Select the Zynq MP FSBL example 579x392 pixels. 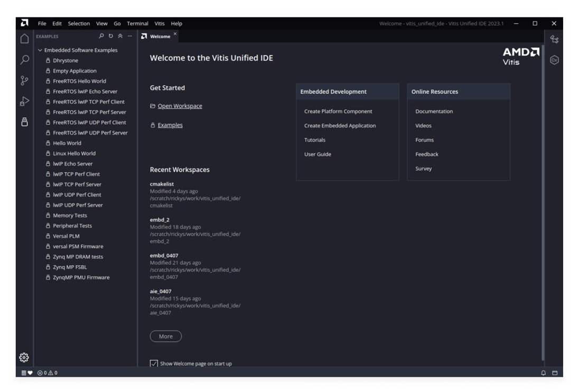coord(70,267)
